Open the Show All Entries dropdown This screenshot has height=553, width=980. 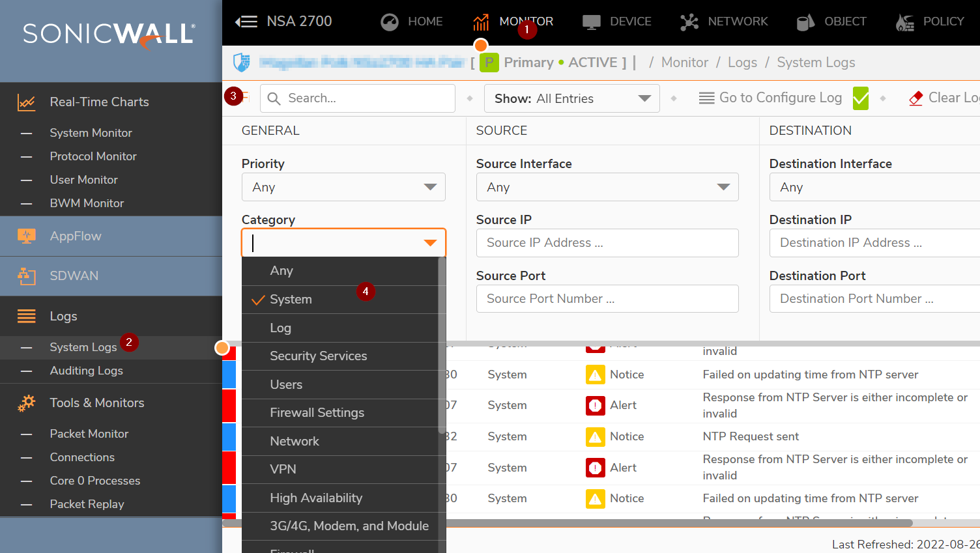(572, 98)
